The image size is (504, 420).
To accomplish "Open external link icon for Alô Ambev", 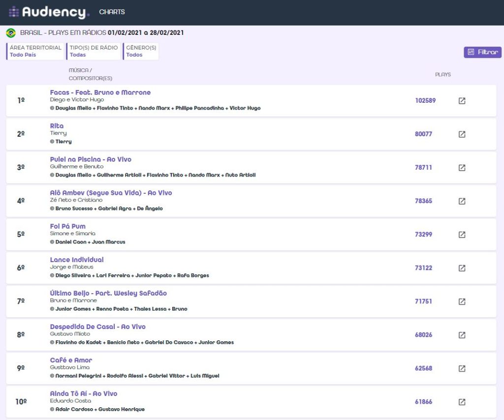I will pos(462,201).
